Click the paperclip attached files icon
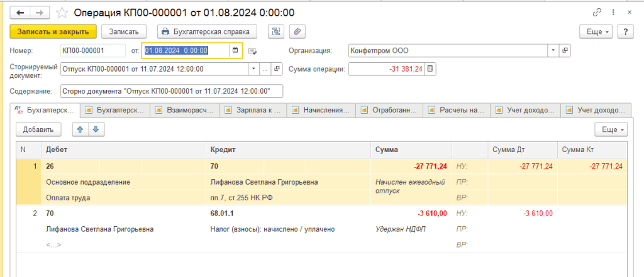644x277 pixels. tap(295, 31)
